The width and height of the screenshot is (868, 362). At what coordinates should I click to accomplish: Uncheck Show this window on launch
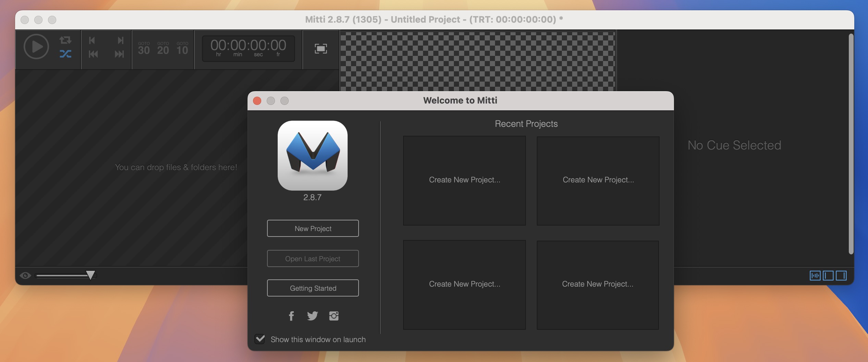[260, 339]
